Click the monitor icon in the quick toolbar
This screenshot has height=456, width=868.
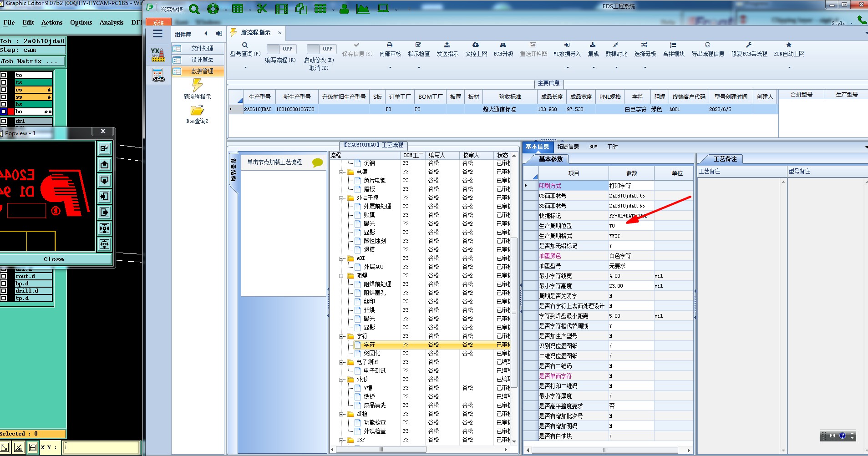pyautogui.click(x=383, y=8)
